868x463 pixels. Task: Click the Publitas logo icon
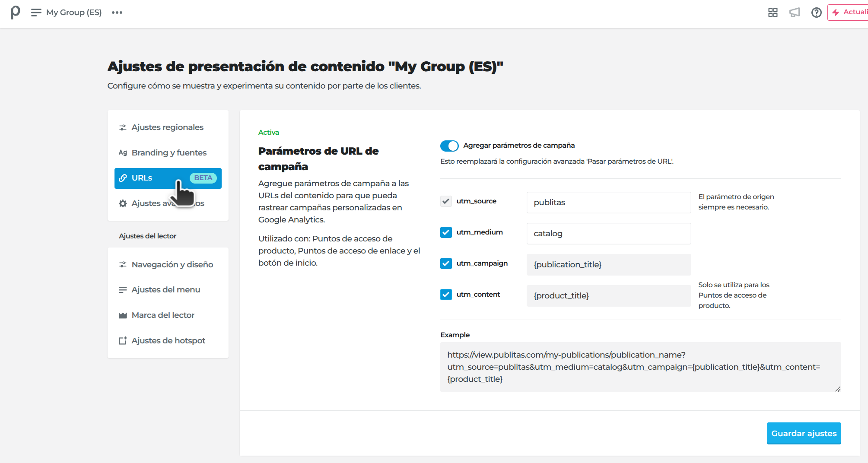(x=16, y=12)
